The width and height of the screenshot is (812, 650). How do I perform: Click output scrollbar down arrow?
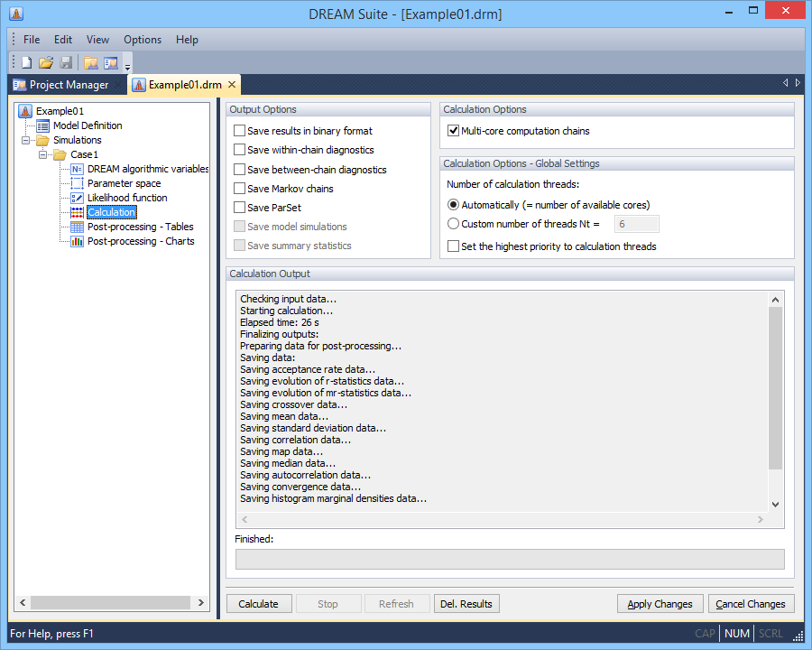[775, 505]
